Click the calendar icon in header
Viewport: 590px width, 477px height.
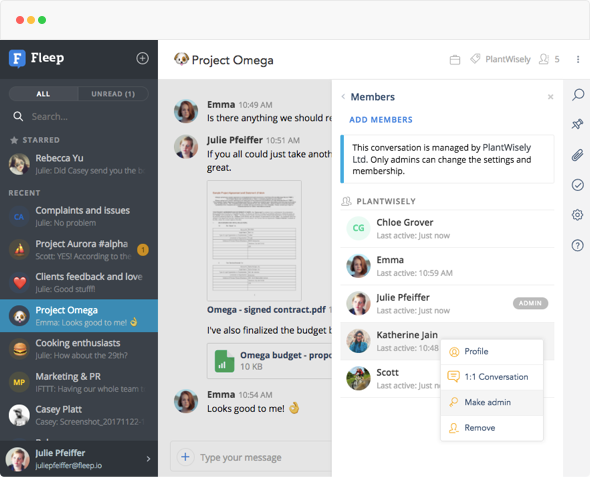(x=455, y=60)
